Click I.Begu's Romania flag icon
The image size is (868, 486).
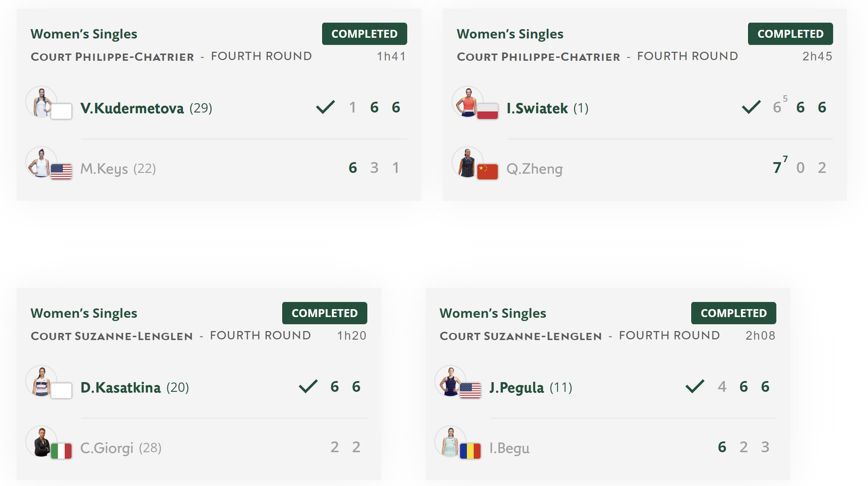point(470,451)
